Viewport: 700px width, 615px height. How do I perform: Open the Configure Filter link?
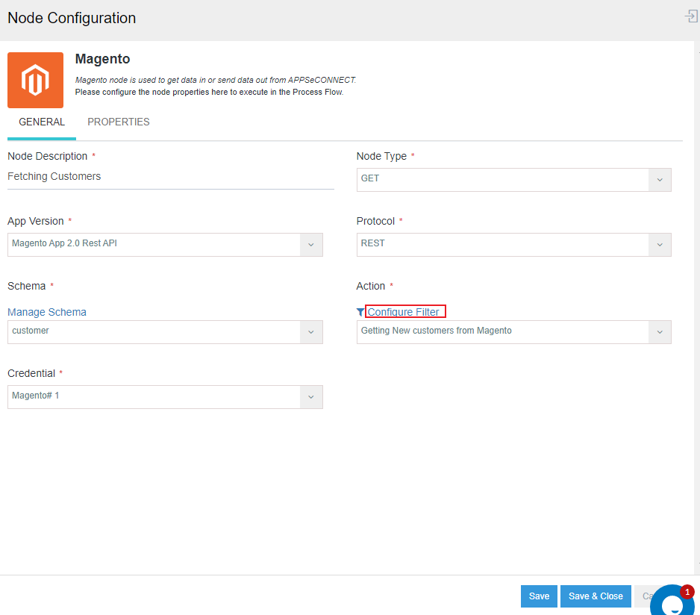point(404,312)
